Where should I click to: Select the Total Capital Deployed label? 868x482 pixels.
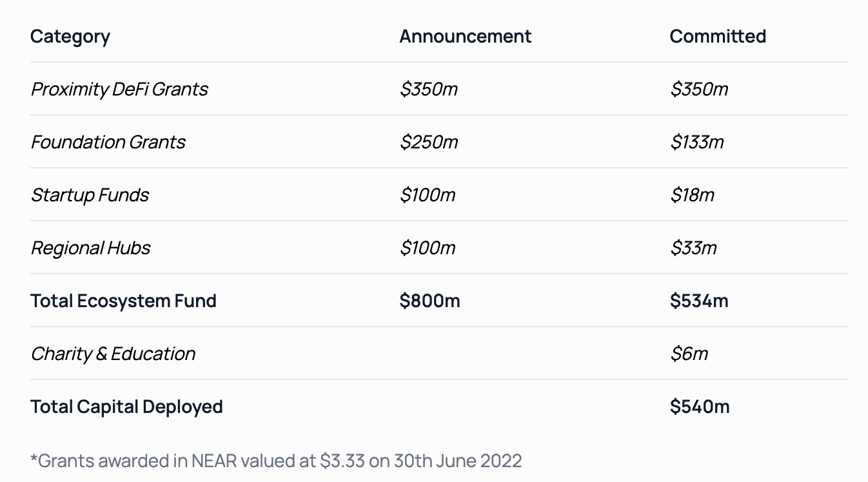point(126,407)
